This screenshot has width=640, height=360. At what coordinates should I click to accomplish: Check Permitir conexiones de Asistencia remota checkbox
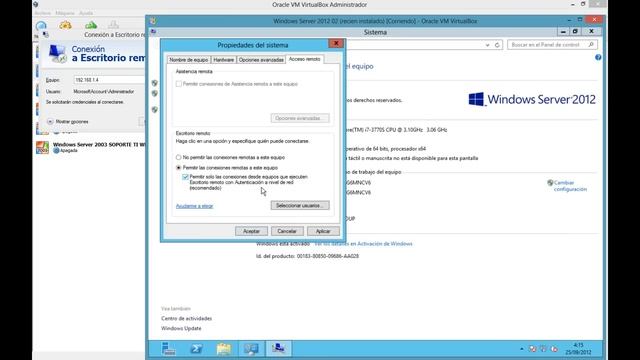[179, 84]
